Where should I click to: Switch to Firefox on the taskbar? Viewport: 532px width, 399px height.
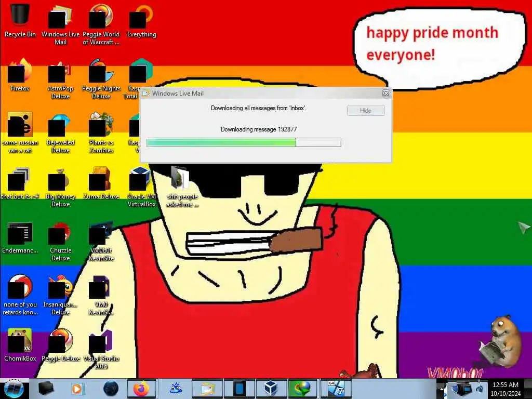click(x=141, y=389)
